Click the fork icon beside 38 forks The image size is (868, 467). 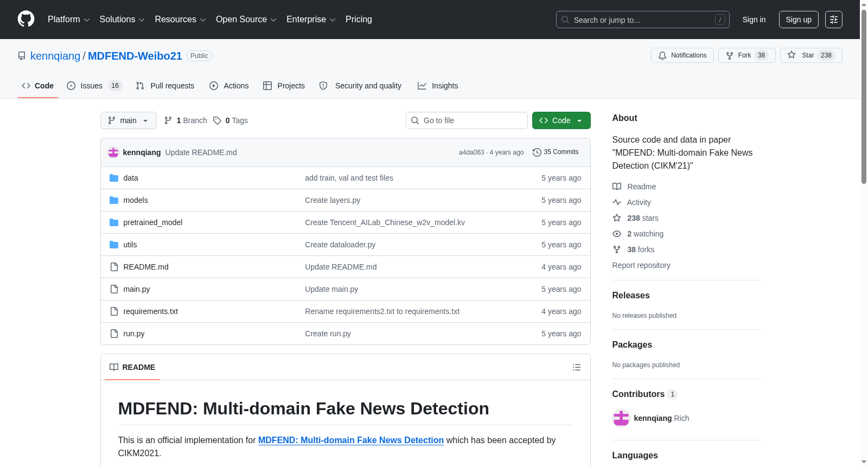coord(617,250)
